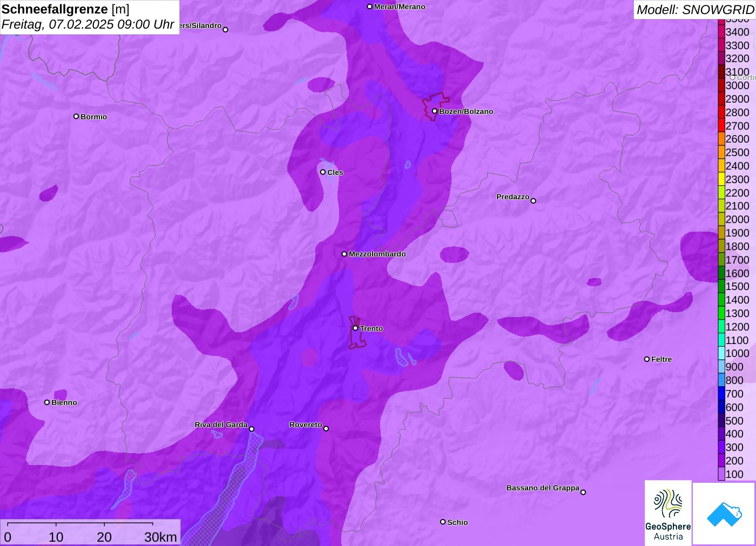Select the 10 tick label on scale bar
This screenshot has height=546, width=756.
pos(56,537)
